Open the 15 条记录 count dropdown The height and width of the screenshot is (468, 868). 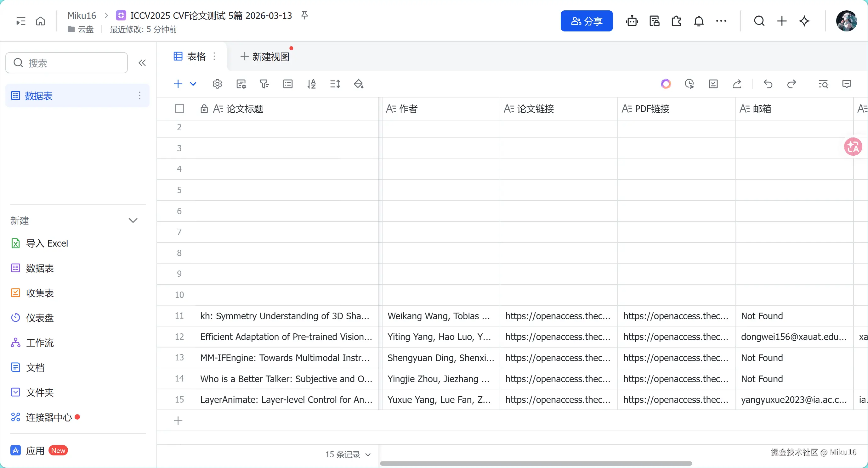coord(348,454)
